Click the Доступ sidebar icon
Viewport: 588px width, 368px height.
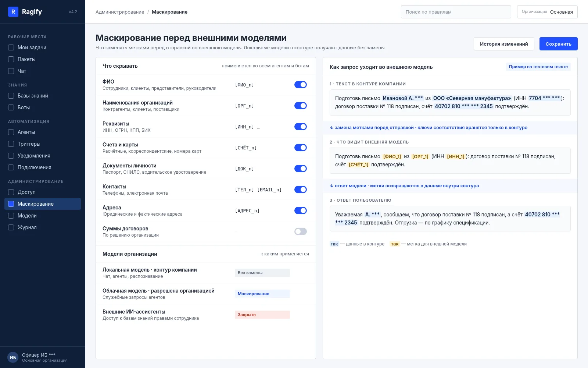(x=11, y=192)
